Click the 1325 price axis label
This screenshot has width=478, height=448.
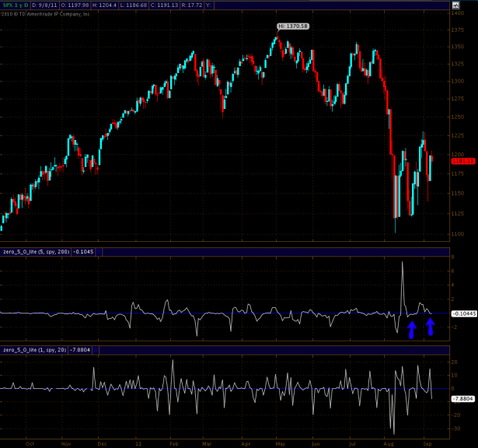(x=458, y=64)
